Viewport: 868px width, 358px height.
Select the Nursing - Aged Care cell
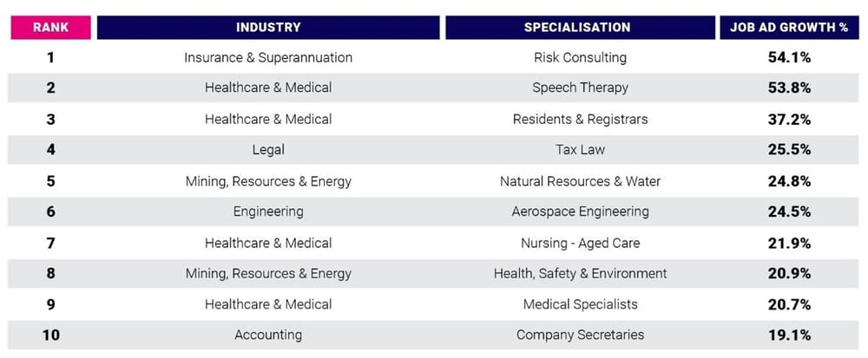pos(580,243)
